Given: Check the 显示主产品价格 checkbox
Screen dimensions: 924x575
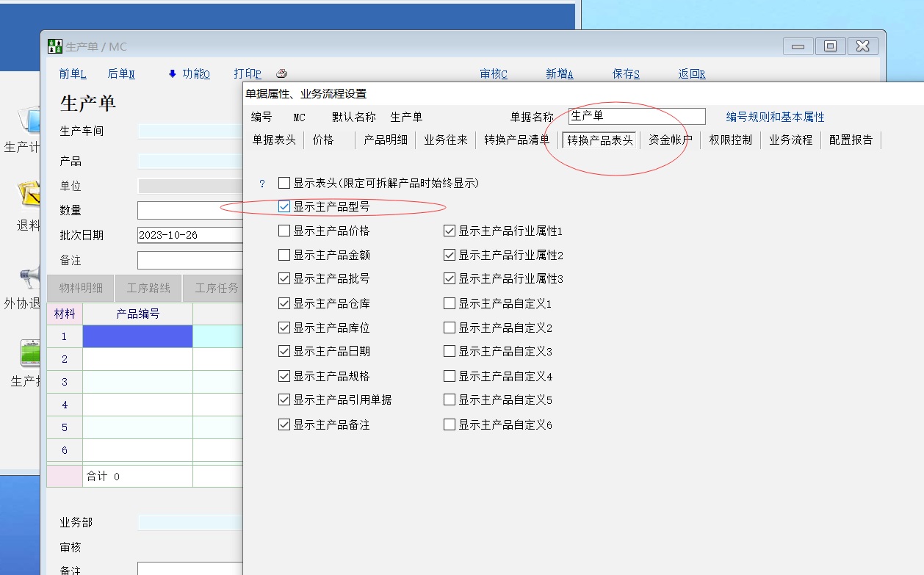Looking at the screenshot, I should (x=284, y=231).
